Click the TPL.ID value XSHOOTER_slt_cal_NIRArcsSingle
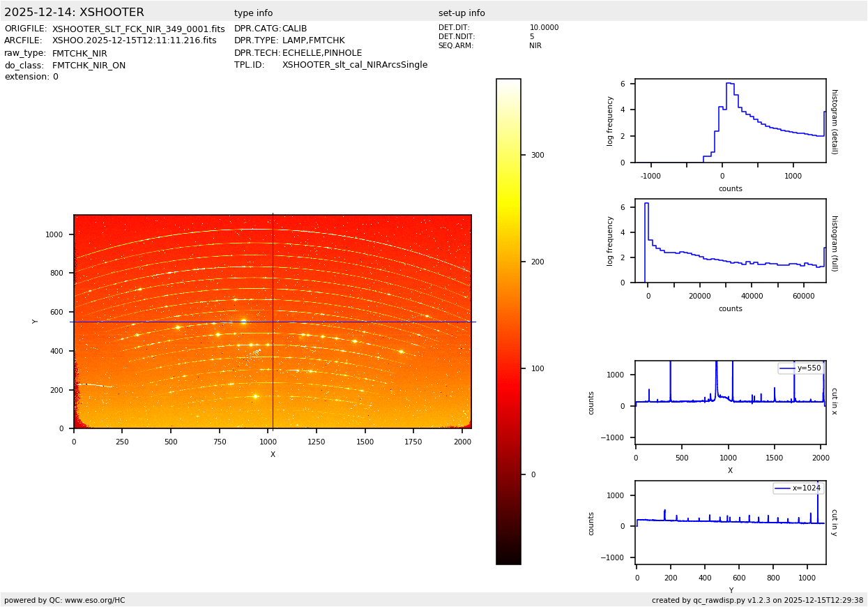868x607 pixels. point(354,65)
